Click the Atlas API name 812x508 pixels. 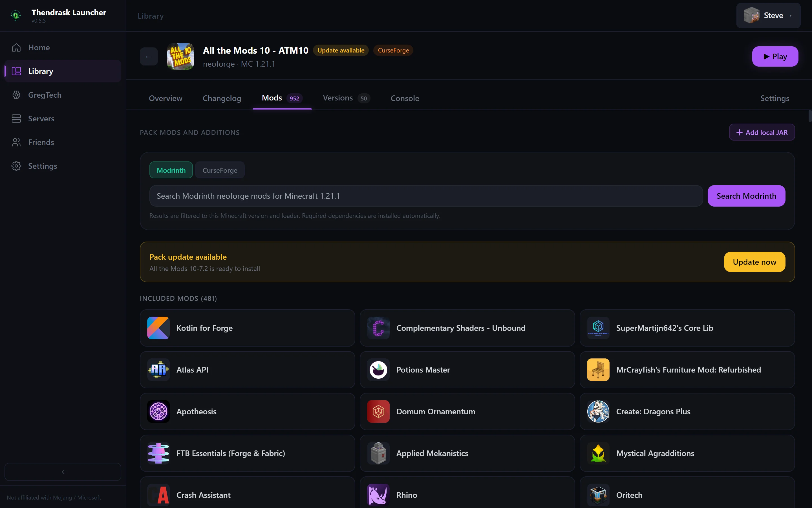point(192,370)
